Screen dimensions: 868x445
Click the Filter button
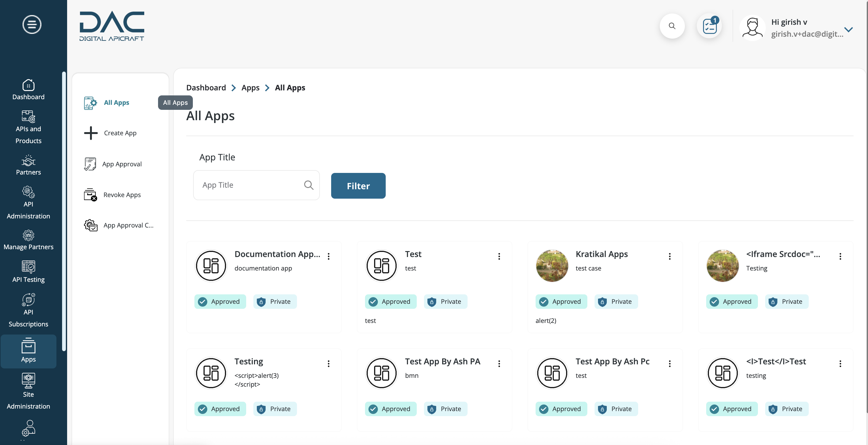point(358,186)
